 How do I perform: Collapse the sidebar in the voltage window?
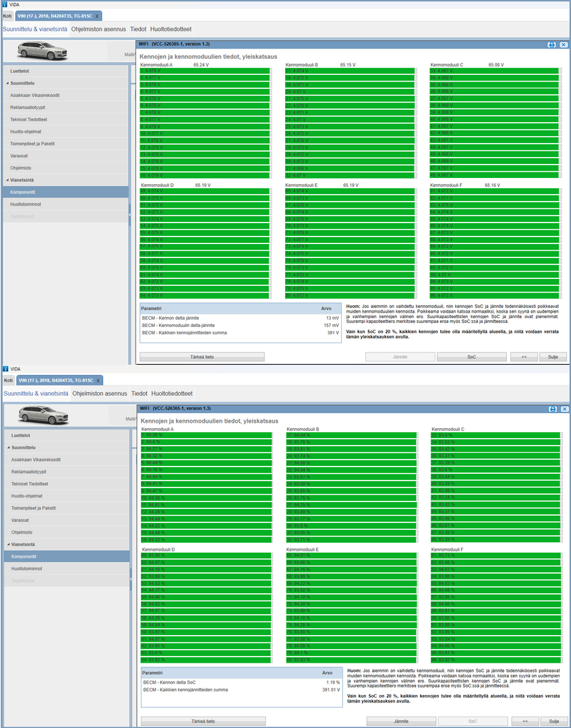click(x=130, y=214)
